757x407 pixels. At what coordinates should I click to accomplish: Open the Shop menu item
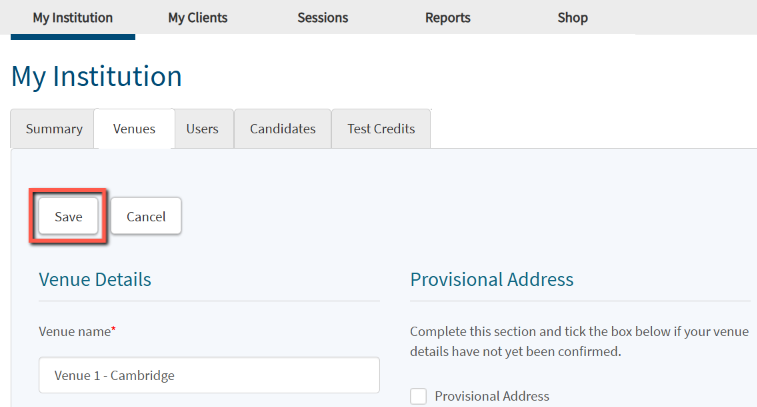coord(573,18)
